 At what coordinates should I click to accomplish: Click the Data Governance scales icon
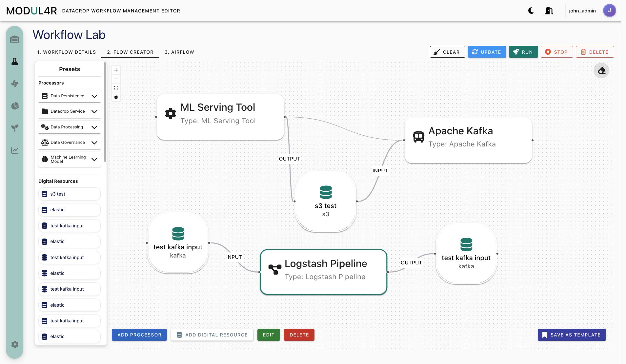point(45,143)
